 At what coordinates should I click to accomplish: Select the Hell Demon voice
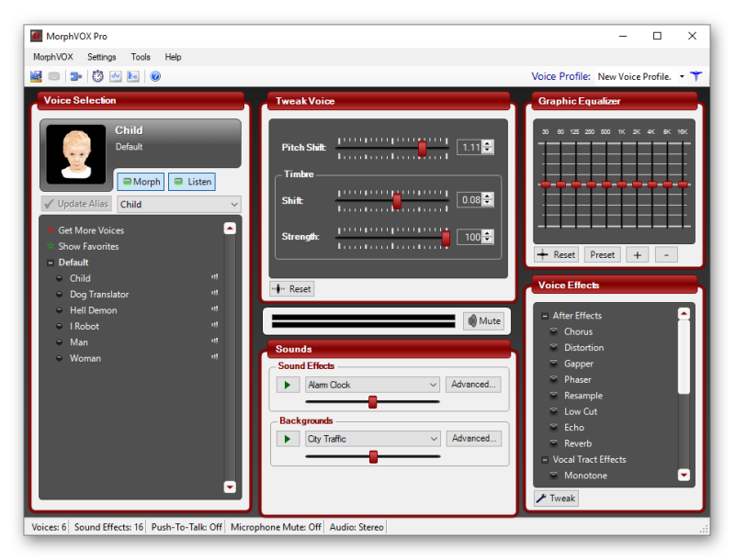pos(94,310)
